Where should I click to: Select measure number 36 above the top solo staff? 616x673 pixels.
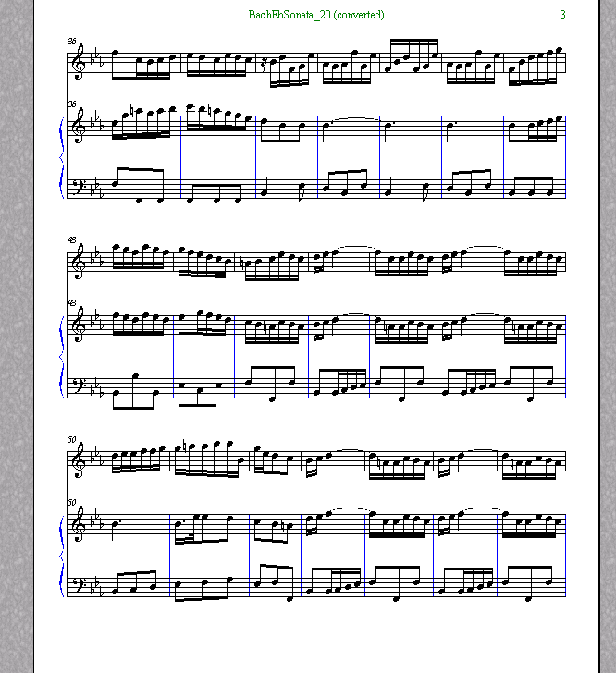coord(72,42)
